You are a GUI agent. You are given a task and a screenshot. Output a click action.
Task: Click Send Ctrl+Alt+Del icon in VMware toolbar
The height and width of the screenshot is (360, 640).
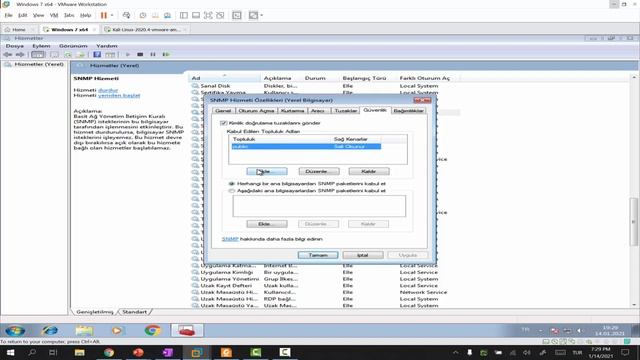point(126,15)
